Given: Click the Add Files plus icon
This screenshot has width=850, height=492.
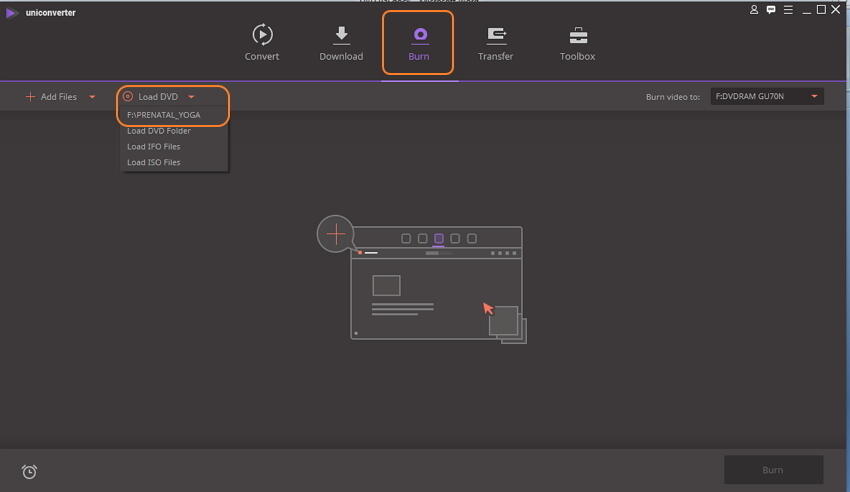Looking at the screenshot, I should 30,97.
